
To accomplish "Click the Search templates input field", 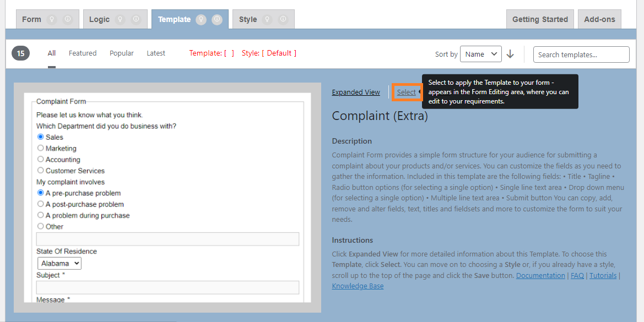I will (581, 54).
